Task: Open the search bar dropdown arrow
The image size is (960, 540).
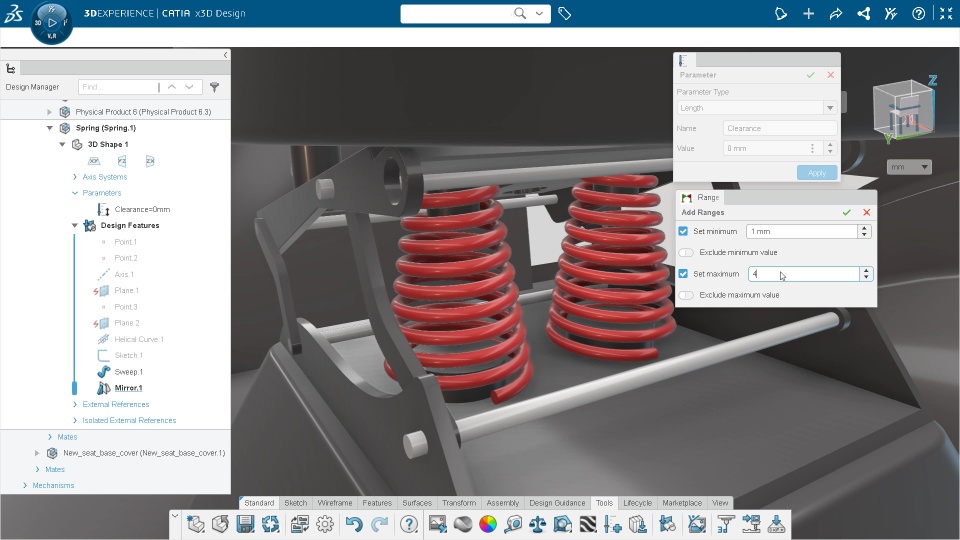Action: [539, 13]
